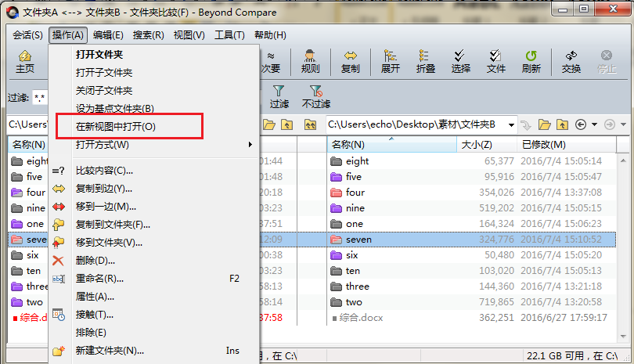Click the 过滤 filter text input
Screen dimensions: 634x364
40,98
